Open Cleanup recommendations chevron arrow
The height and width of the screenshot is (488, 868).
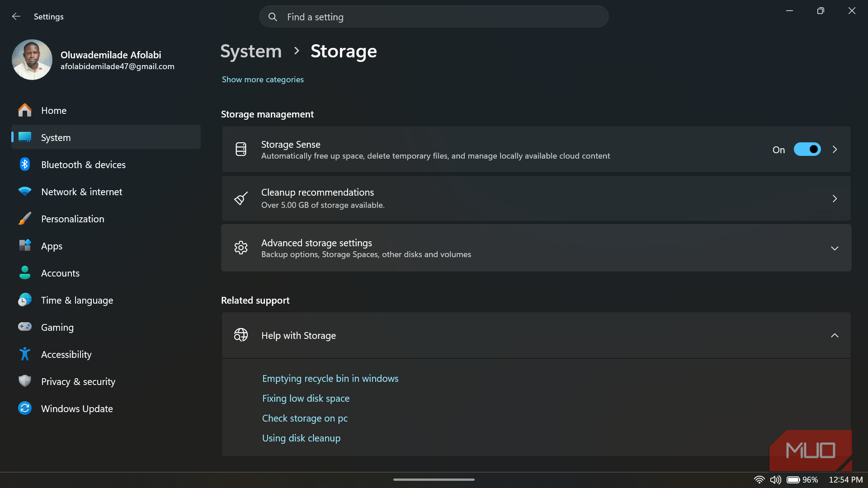point(835,198)
